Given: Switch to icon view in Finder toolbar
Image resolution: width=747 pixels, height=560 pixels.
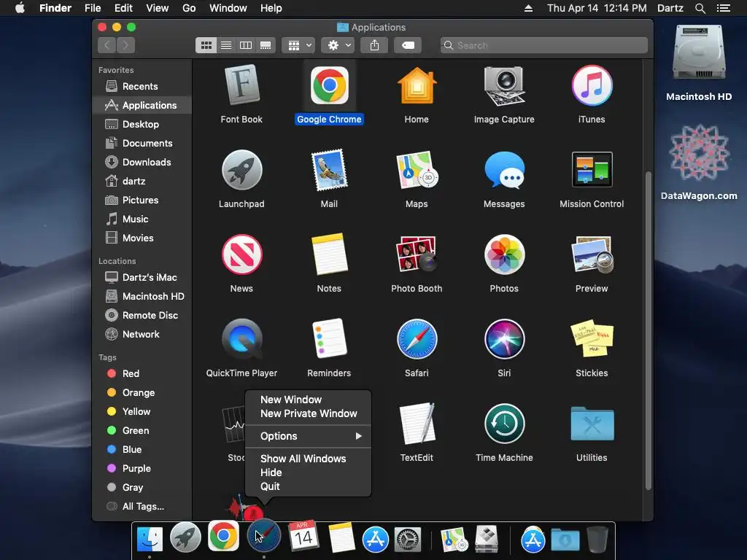Looking at the screenshot, I should click(206, 45).
